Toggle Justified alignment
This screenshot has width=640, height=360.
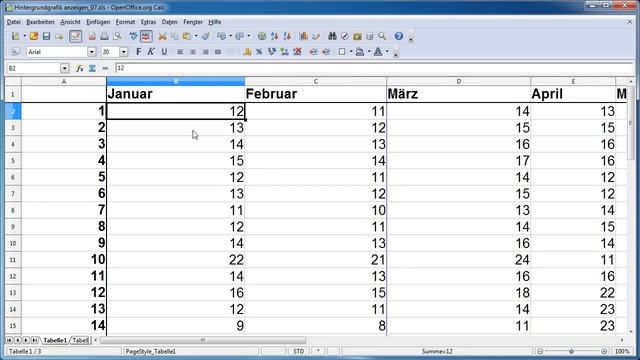218,52
